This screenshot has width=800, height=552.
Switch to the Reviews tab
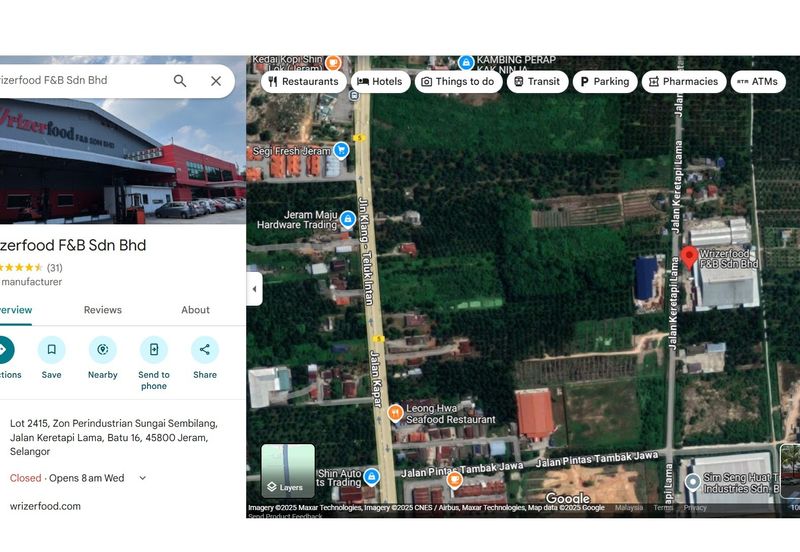point(103,310)
